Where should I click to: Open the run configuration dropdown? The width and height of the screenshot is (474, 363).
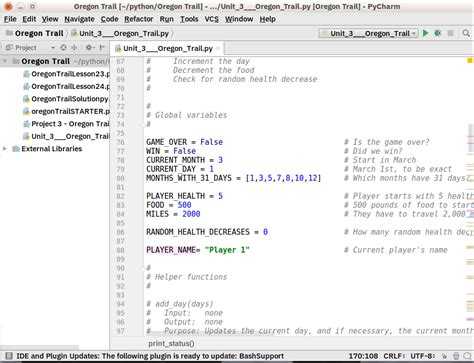point(368,33)
